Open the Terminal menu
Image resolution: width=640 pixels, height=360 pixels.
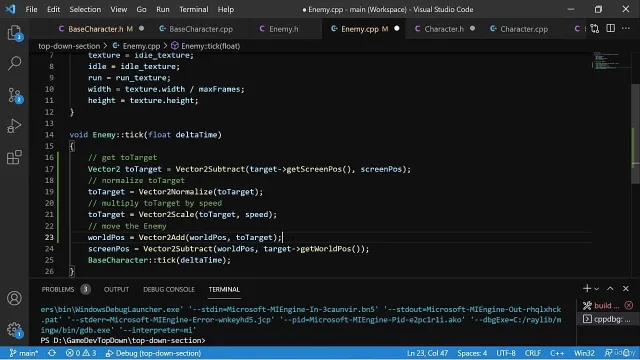193,9
